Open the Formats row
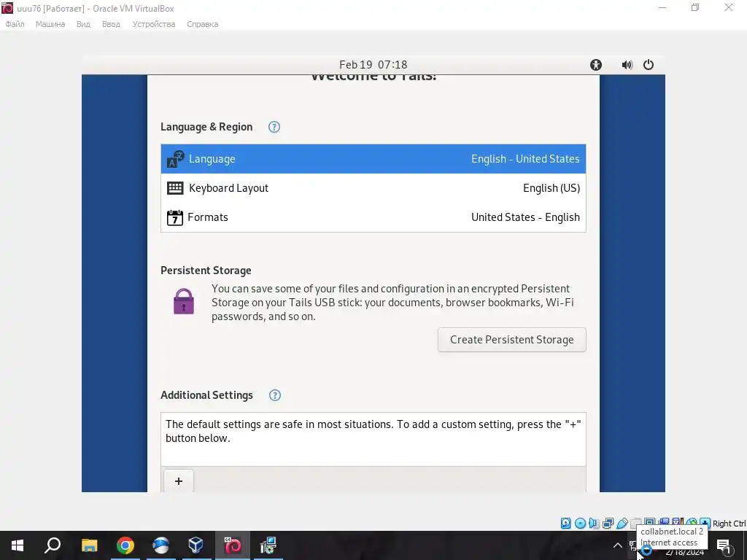Viewport: 747px width, 560px height. pyautogui.click(x=373, y=217)
